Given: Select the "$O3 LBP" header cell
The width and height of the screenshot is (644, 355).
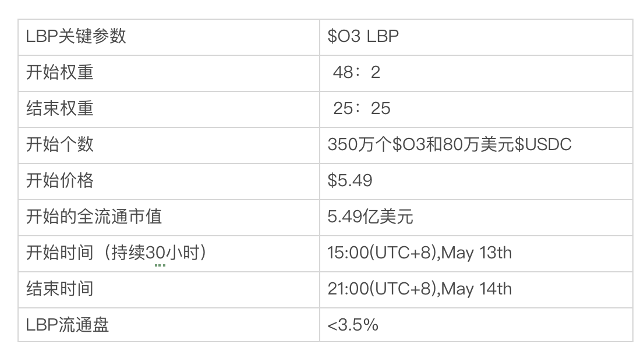Looking at the screenshot, I should 363,36.
